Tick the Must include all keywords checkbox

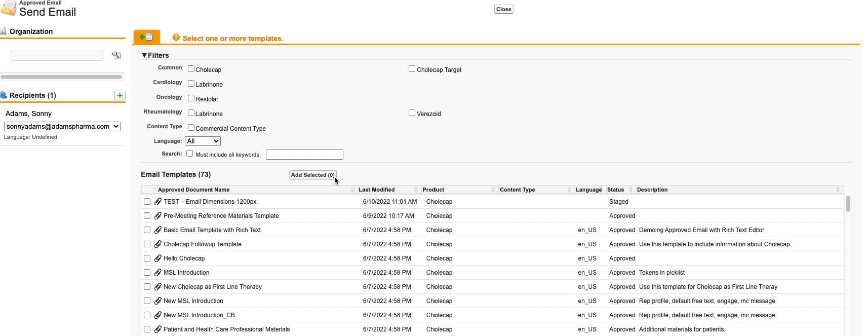[189, 154]
